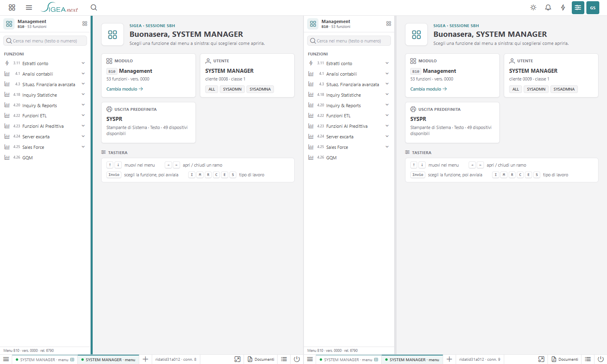Click the power icon in the conn. 9 bottom bar
Viewport: 607px width, 364px height.
(601, 359)
